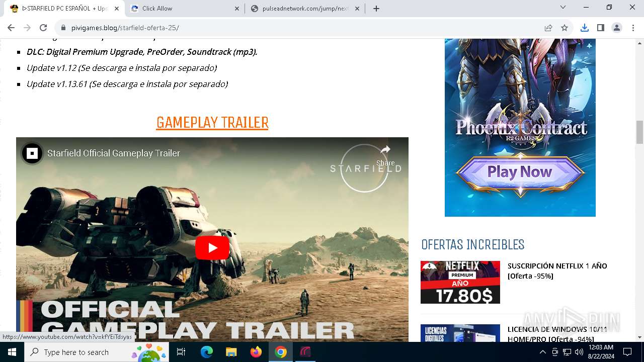Viewport: 644px width, 362px height.
Task: Open the tab search chevron
Action: click(x=563, y=8)
